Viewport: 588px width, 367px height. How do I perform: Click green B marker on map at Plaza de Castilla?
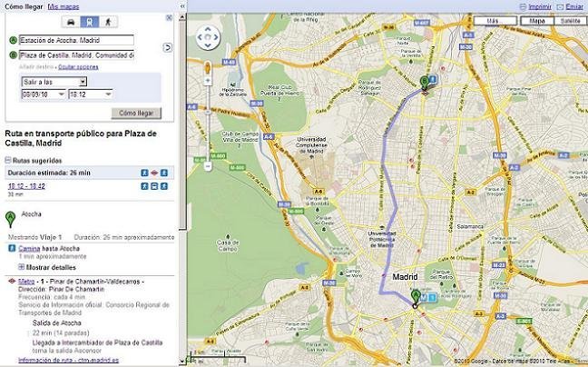click(424, 82)
